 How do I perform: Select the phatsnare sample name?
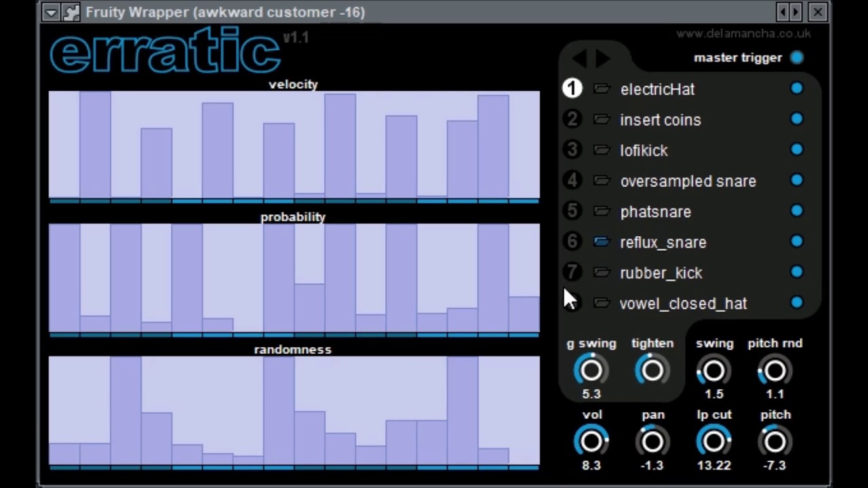(x=655, y=211)
